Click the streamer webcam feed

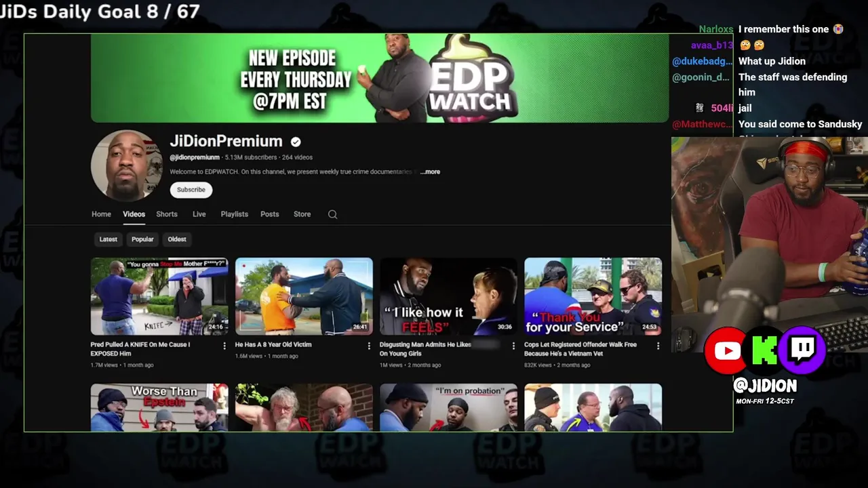(770, 244)
